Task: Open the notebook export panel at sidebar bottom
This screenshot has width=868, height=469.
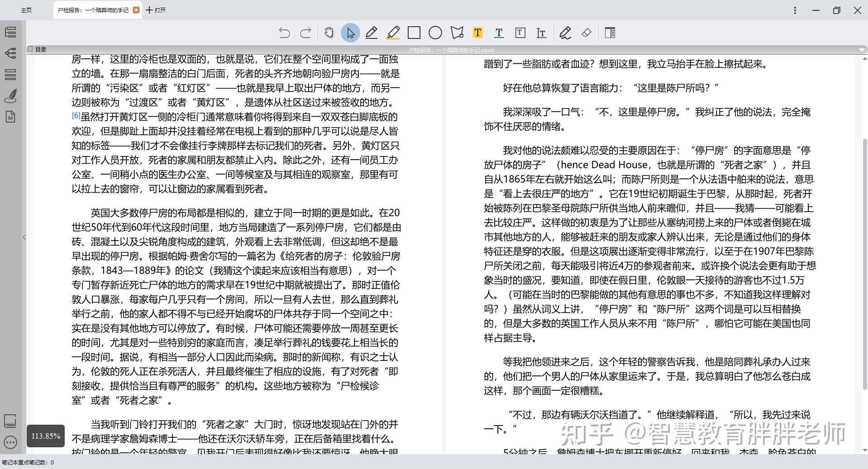Action: click(11, 422)
